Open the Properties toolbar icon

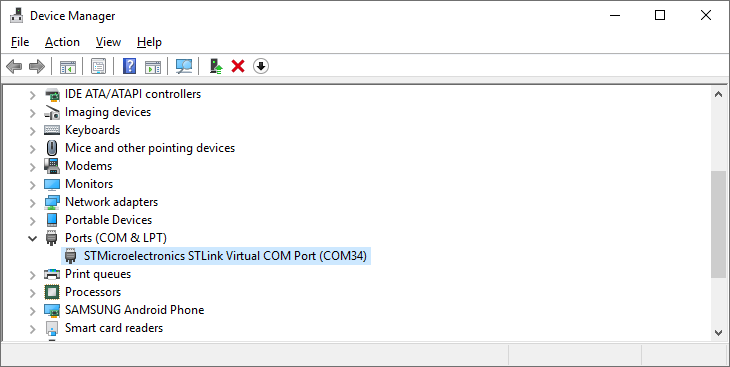98,67
